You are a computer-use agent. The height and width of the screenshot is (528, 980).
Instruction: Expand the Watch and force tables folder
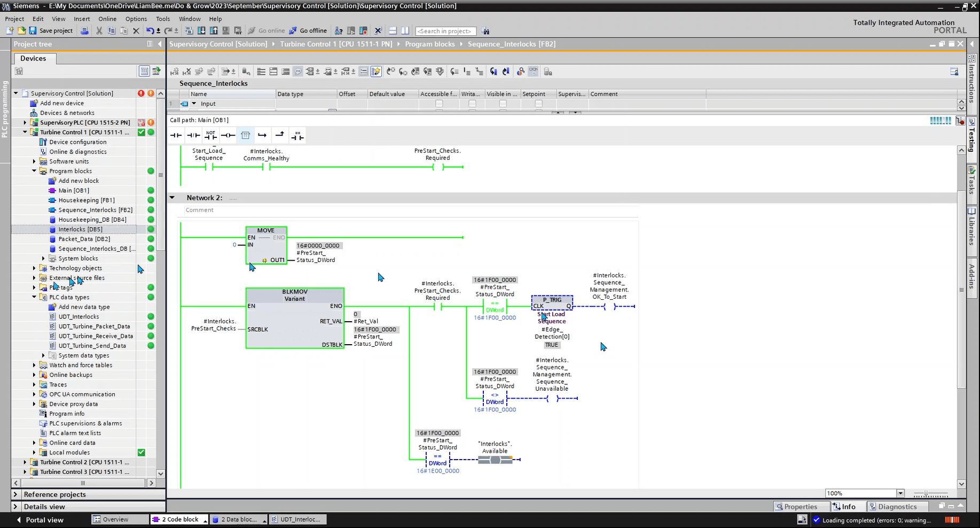click(x=34, y=365)
